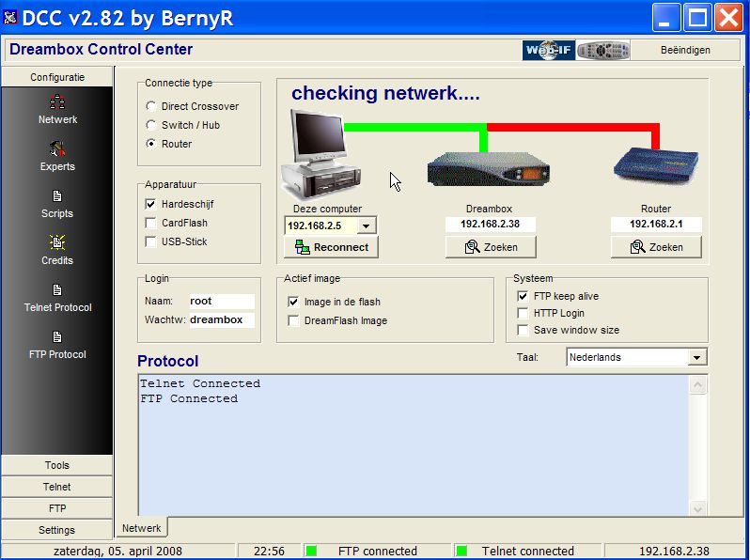Image resolution: width=750 pixels, height=560 pixels.
Task: Toggle Image in de flash checkbox
Action: (293, 302)
